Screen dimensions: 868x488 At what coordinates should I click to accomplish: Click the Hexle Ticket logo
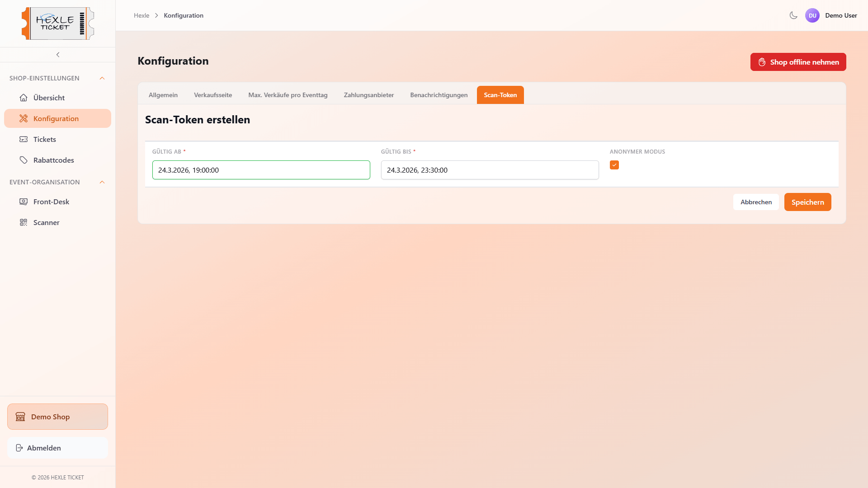point(57,23)
